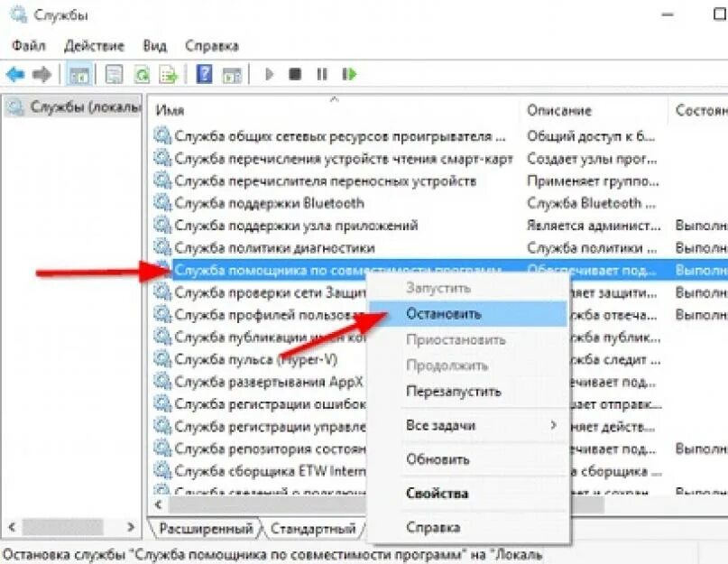Select Службы (локальные) tree node
This screenshot has width=728, height=564.
(73, 107)
